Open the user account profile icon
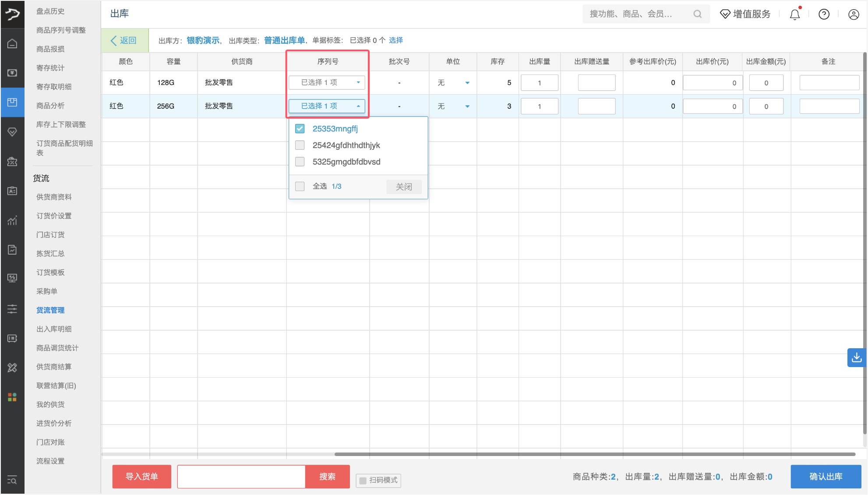 [x=854, y=14]
